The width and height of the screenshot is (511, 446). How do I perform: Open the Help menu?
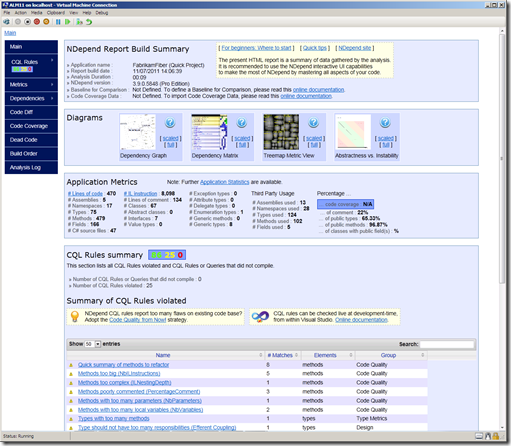pyautogui.click(x=87, y=13)
